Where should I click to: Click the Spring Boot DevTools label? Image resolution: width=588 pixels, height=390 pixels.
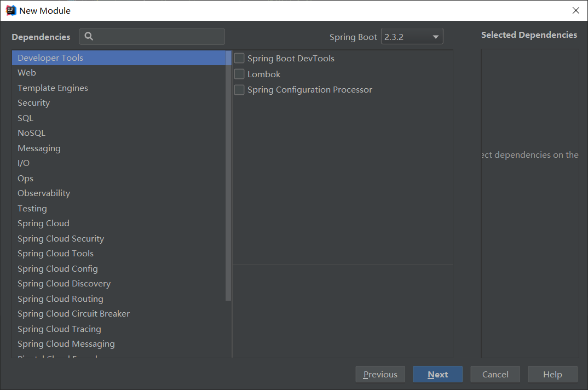pyautogui.click(x=291, y=58)
